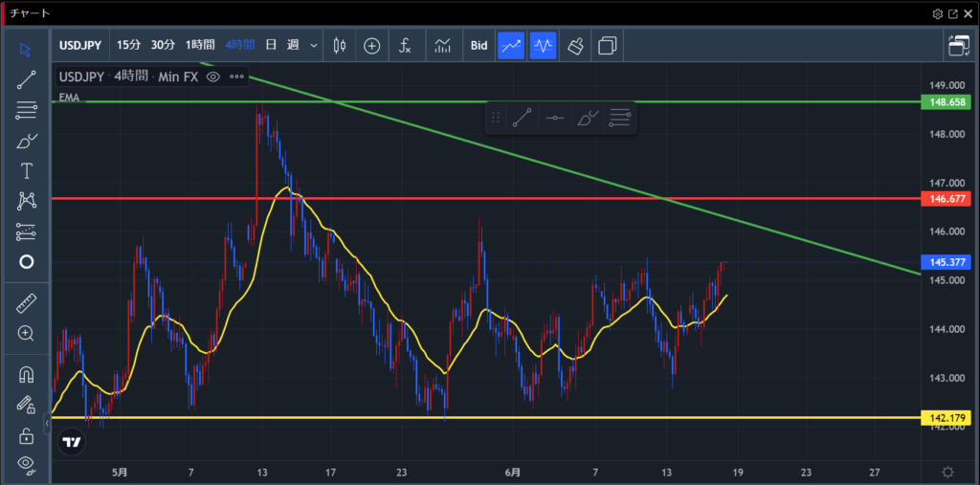
Task: Click the 149.000 price axis value
Action: (946, 85)
